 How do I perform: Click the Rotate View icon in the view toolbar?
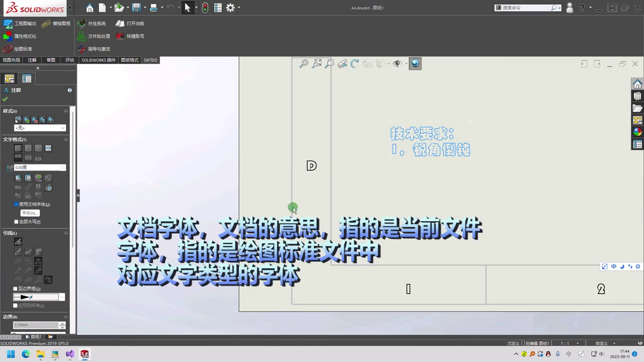click(355, 64)
